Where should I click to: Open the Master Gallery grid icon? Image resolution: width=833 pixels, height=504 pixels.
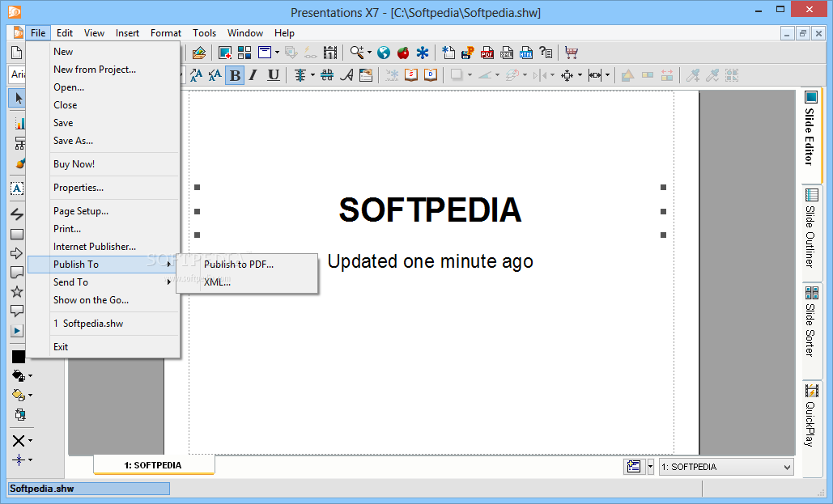(244, 53)
